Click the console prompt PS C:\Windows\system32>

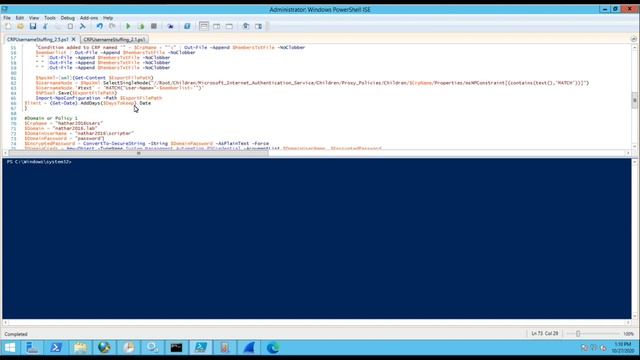[39, 162]
